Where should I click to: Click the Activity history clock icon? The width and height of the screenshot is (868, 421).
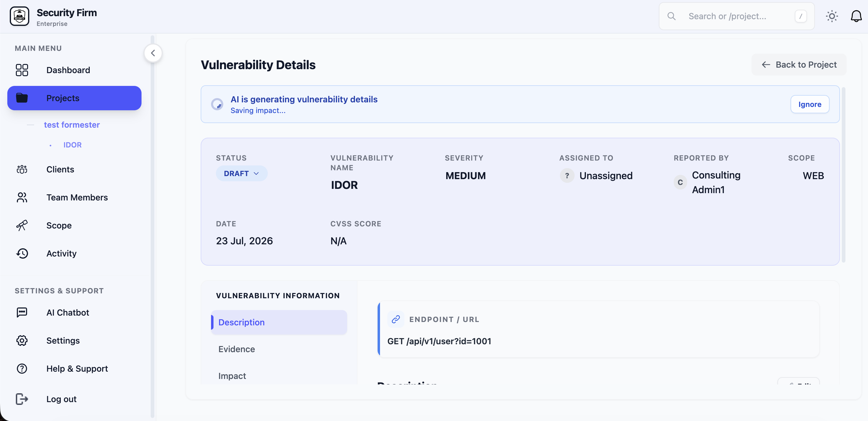point(22,253)
